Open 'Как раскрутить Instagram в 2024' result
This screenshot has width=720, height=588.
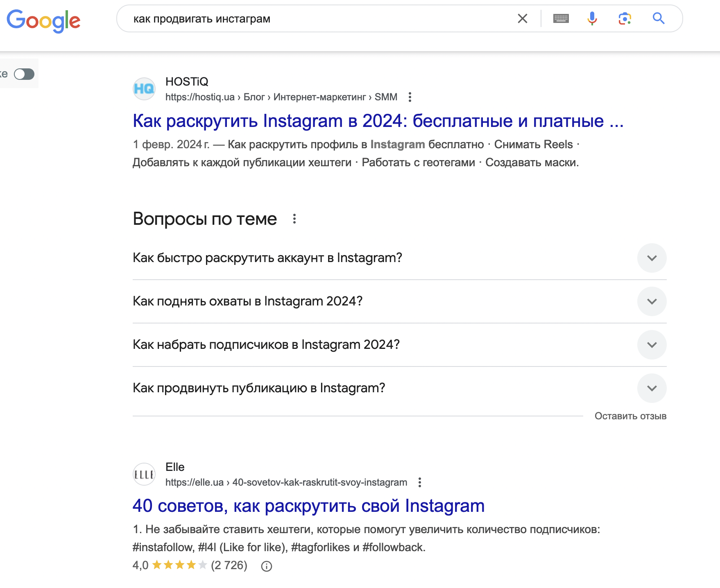[378, 121]
